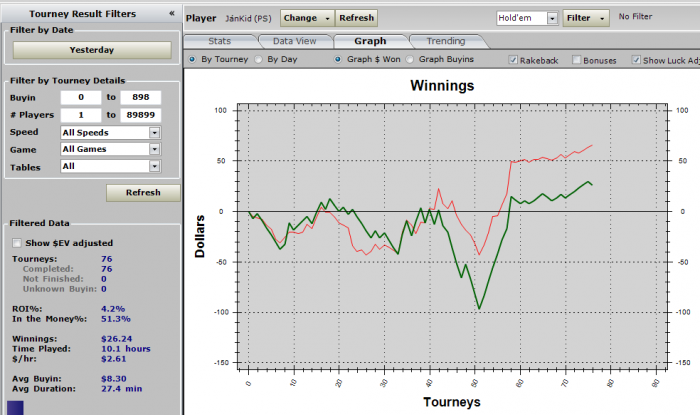The width and height of the screenshot is (700, 415).
Task: Select the Graph $ Won radio button
Action: pos(338,59)
